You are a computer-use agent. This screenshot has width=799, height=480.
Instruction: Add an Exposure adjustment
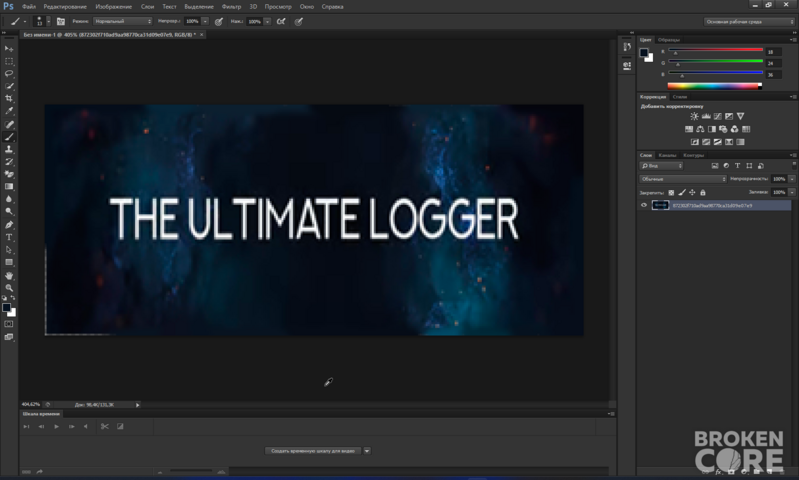coord(729,116)
